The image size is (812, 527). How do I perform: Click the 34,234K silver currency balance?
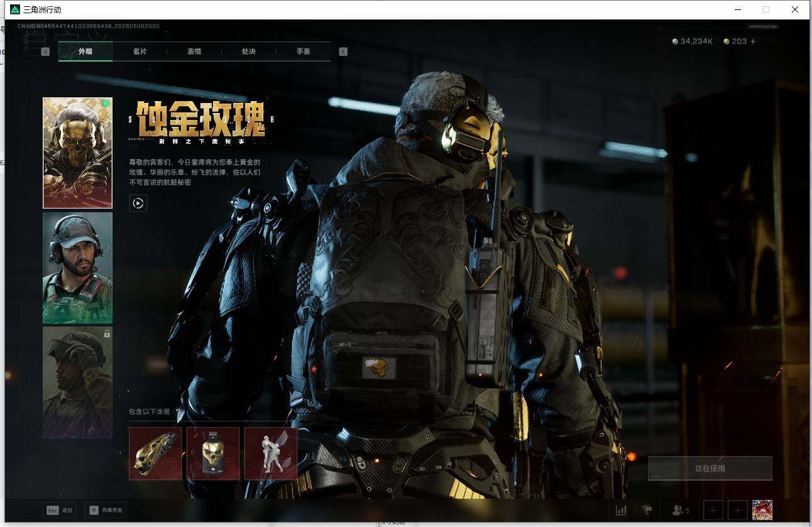(x=693, y=41)
